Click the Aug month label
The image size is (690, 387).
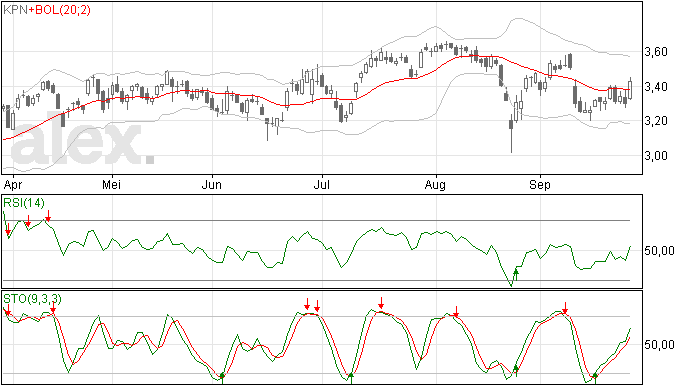pyautogui.click(x=435, y=185)
